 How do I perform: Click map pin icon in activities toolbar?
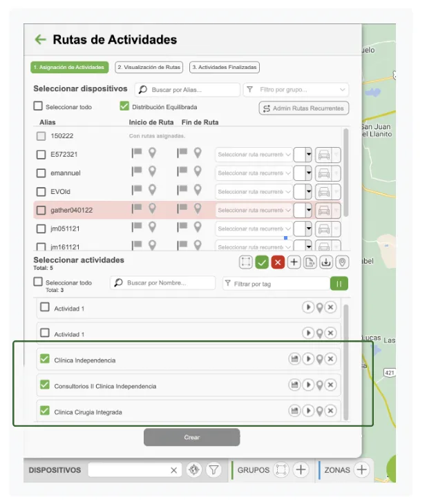point(342,262)
